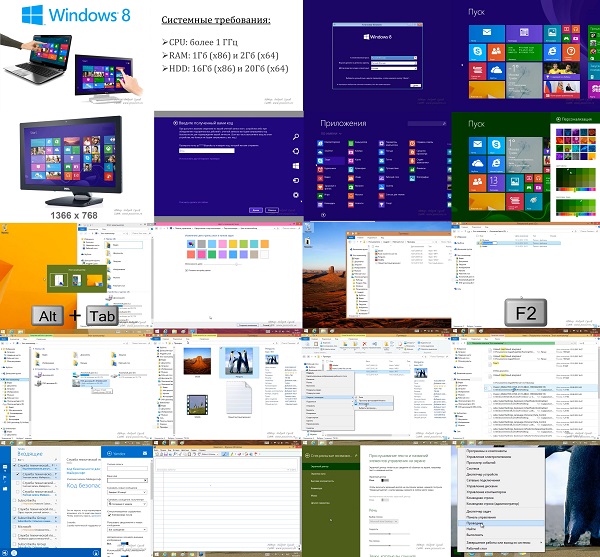Click the Search charm magnifier icon

[x=296, y=137]
